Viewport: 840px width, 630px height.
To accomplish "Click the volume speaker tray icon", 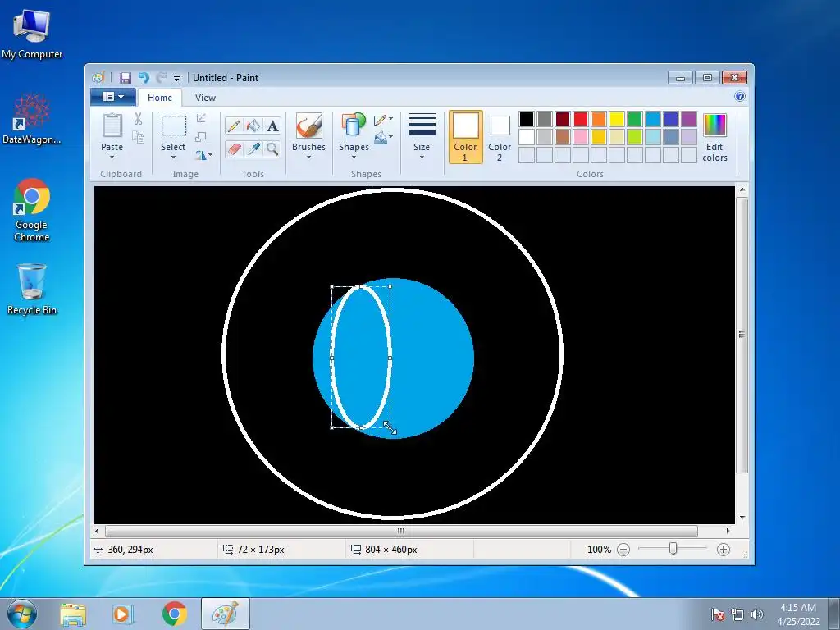I will [x=757, y=614].
